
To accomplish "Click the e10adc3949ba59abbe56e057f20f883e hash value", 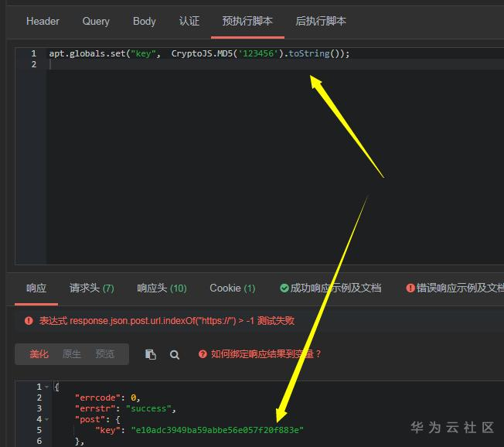I will coord(217,430).
